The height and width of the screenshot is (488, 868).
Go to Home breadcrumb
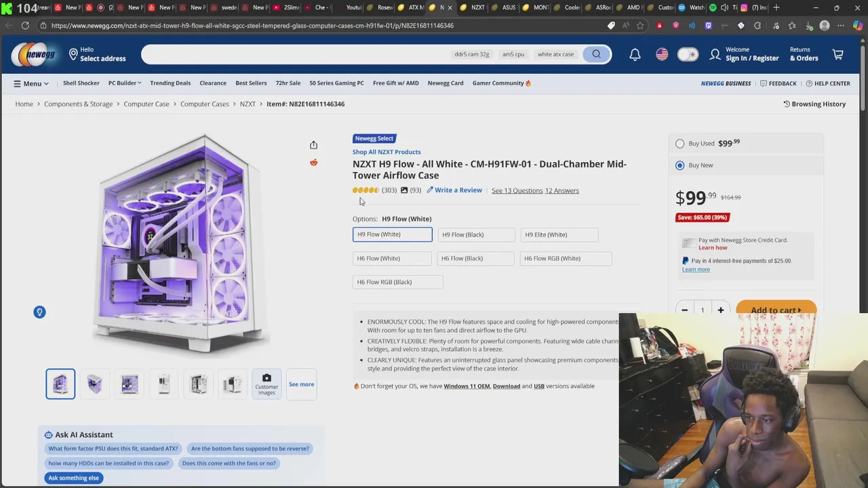click(x=24, y=104)
